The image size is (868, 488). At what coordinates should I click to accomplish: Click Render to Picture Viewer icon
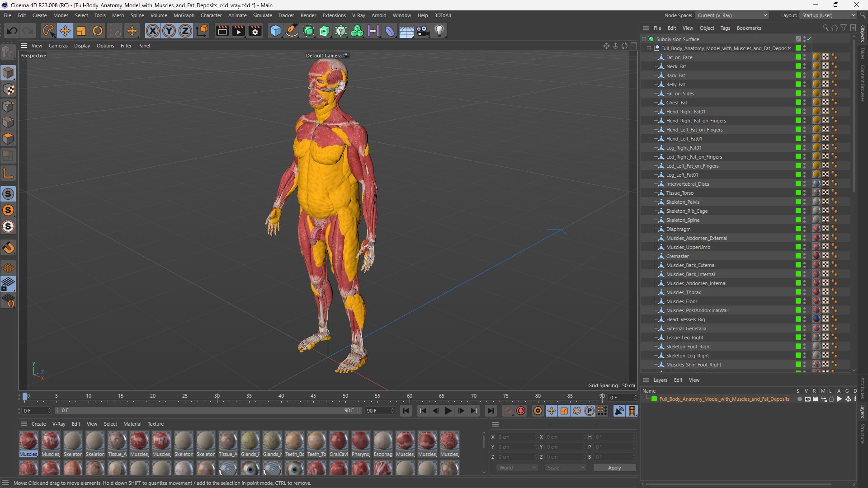click(x=238, y=31)
